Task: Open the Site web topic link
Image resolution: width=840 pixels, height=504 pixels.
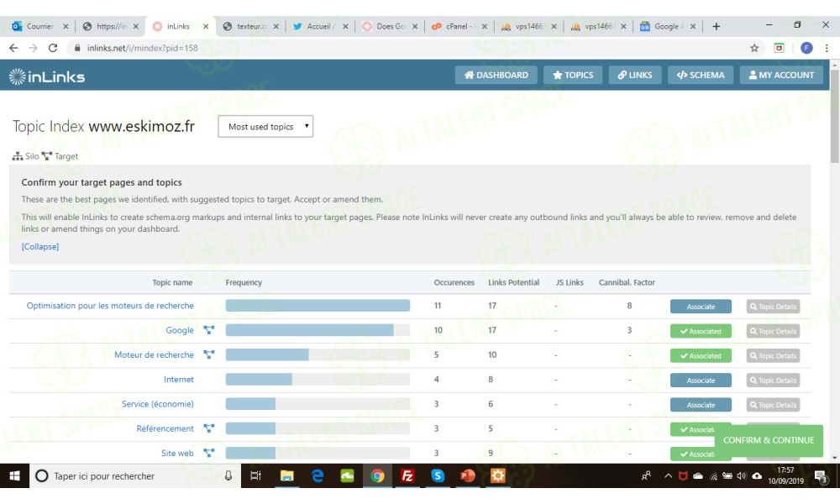Action: (177, 453)
